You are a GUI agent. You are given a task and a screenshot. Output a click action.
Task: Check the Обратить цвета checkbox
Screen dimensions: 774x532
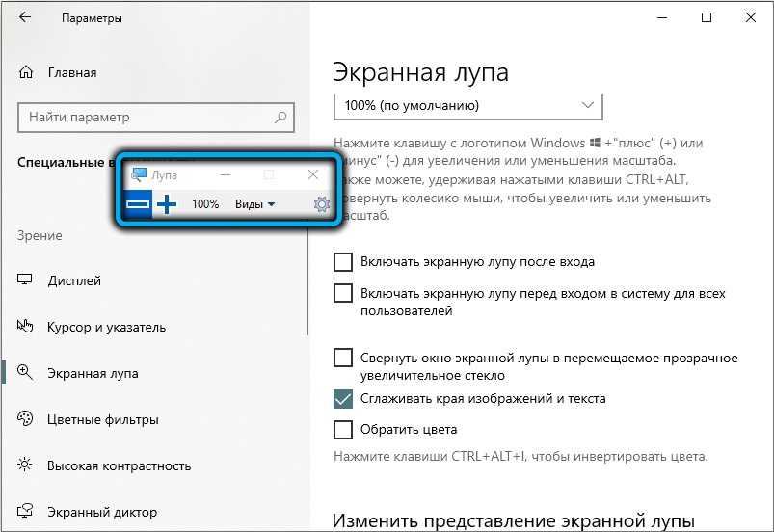[342, 429]
